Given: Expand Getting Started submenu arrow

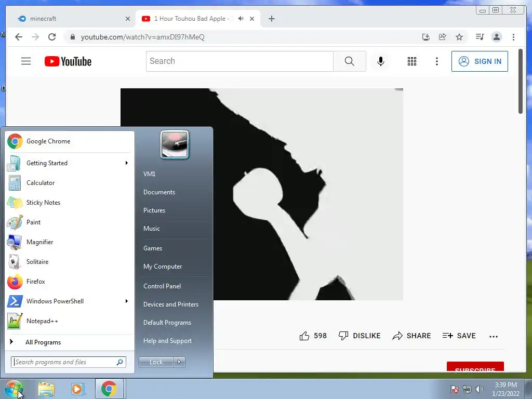Looking at the screenshot, I should click(x=127, y=163).
